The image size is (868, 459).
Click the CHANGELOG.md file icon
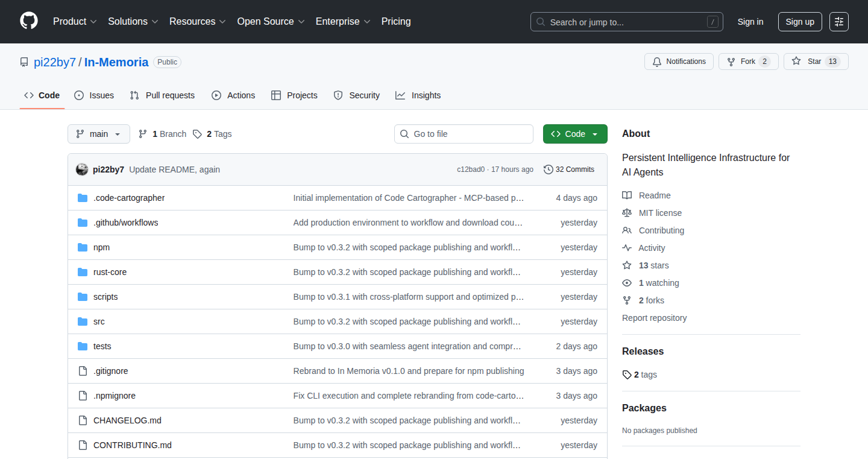(83, 420)
